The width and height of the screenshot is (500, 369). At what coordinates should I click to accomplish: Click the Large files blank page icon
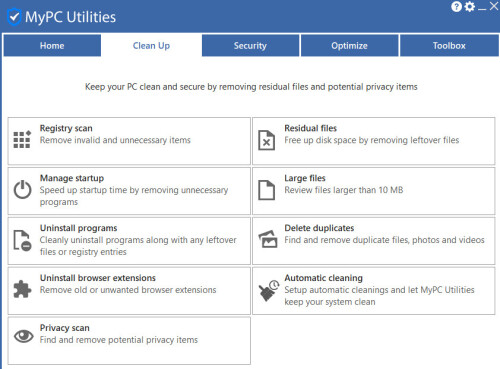pyautogui.click(x=267, y=190)
